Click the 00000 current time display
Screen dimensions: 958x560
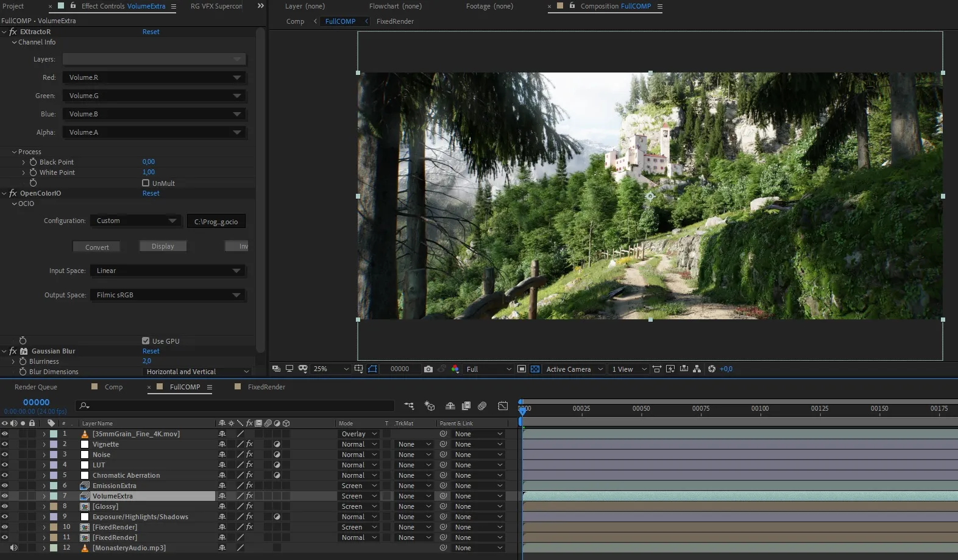[x=36, y=402]
